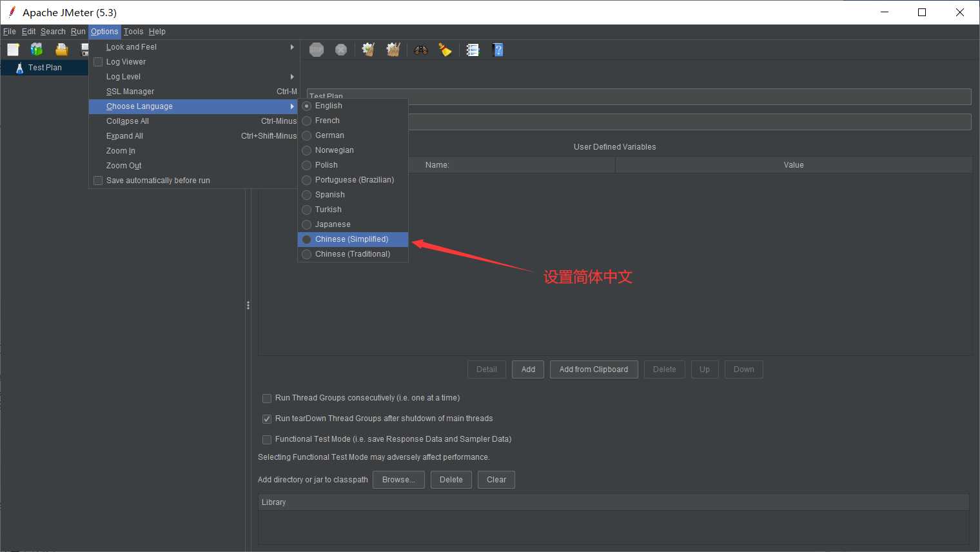Screen dimensions: 980x552
Task: Click the Up button
Action: click(705, 370)
